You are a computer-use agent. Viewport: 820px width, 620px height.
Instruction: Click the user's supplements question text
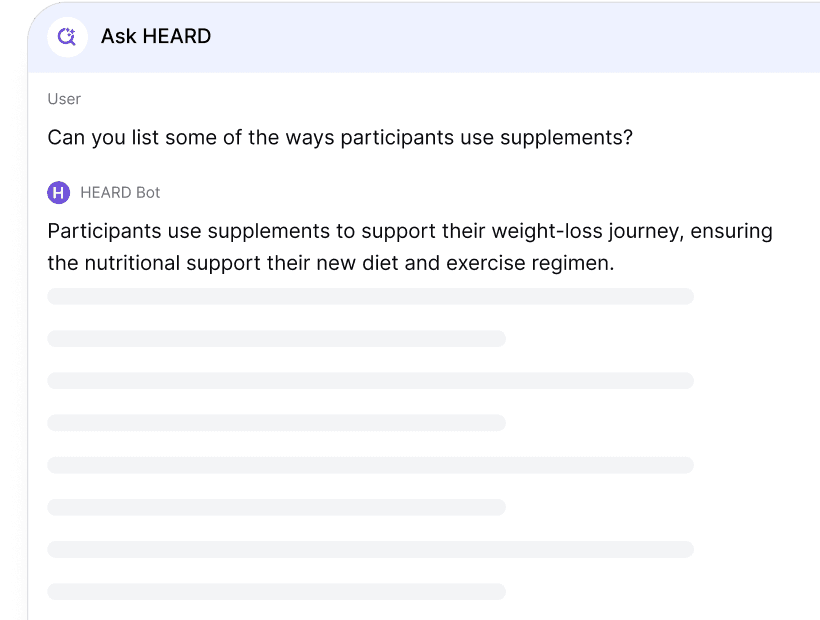340,137
